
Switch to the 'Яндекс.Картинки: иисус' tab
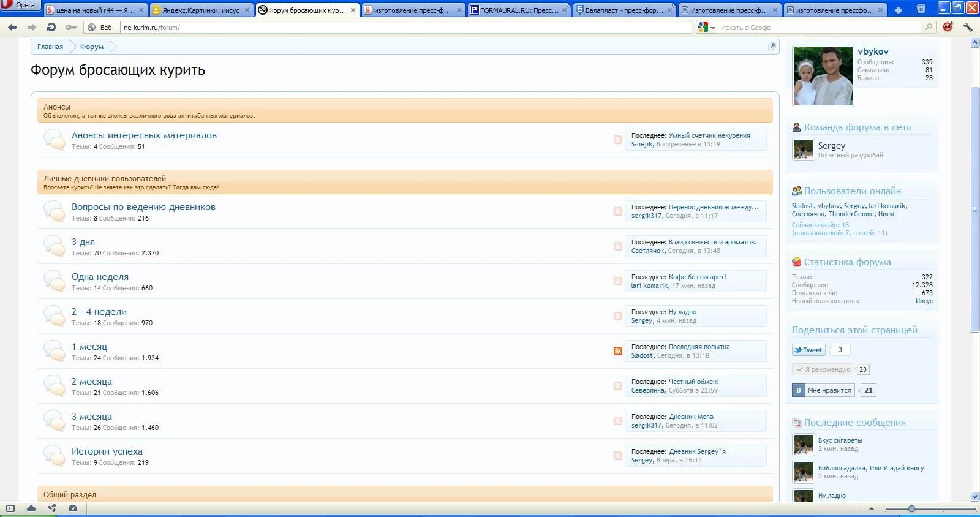pyautogui.click(x=201, y=10)
